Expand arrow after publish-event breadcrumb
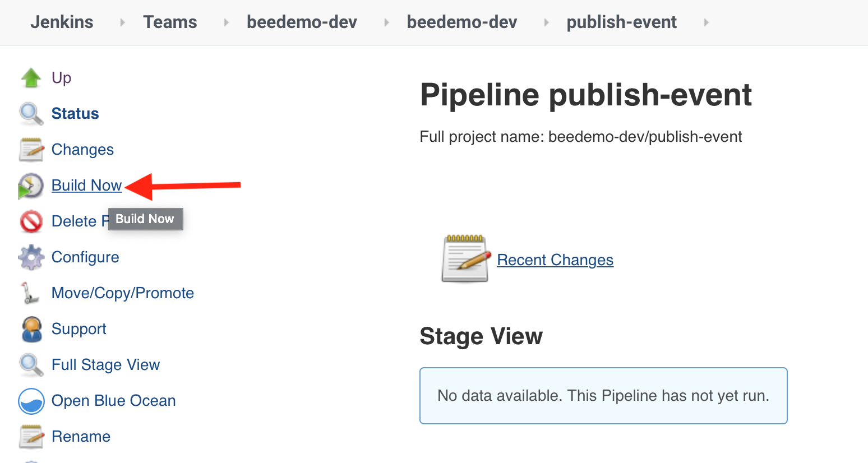 tap(706, 22)
